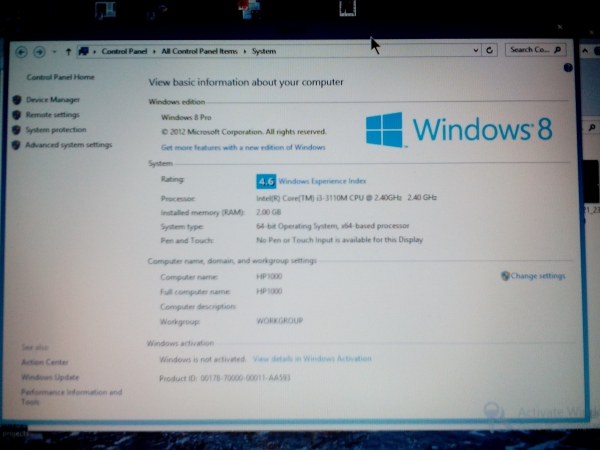Open the blue Help icon
The height and width of the screenshot is (450, 600).
coord(568,68)
